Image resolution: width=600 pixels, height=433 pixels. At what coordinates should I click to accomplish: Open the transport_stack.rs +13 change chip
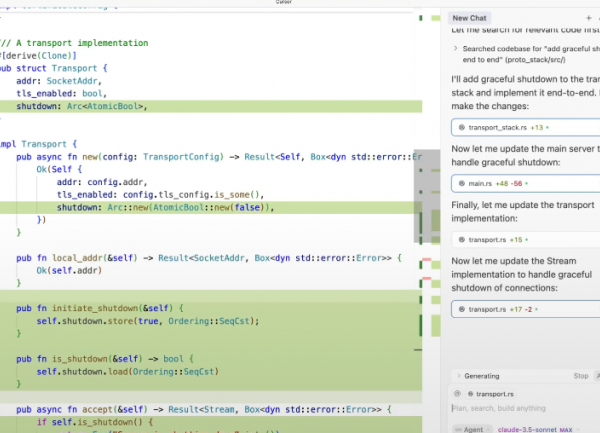coord(525,127)
